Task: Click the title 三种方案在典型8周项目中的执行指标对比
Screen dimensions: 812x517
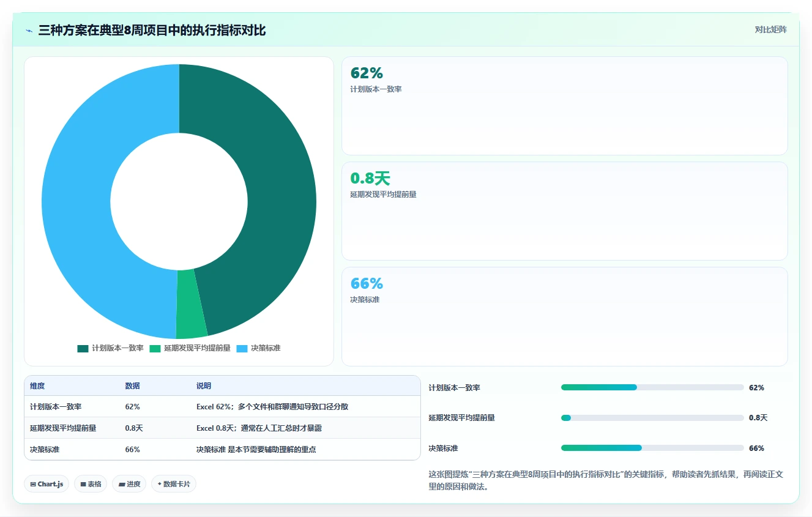Action: [152, 31]
